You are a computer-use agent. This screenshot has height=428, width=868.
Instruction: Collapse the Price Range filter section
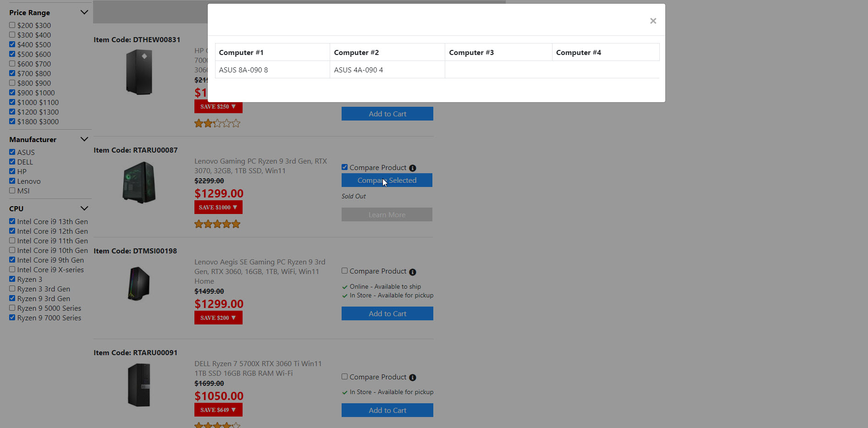point(84,12)
